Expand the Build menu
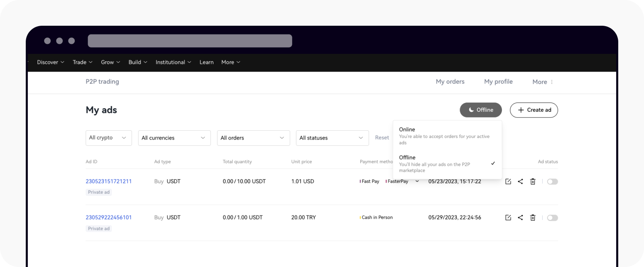Image resolution: width=644 pixels, height=267 pixels. (138, 62)
